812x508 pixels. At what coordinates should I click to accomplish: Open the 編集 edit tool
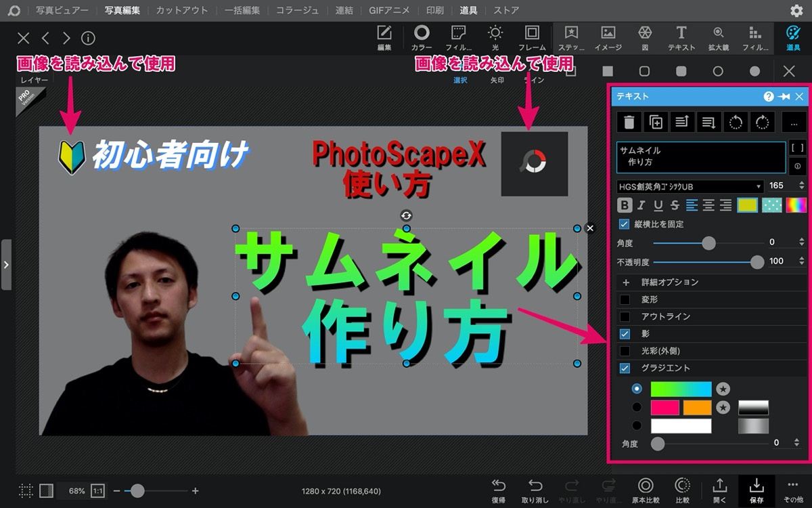point(384,38)
